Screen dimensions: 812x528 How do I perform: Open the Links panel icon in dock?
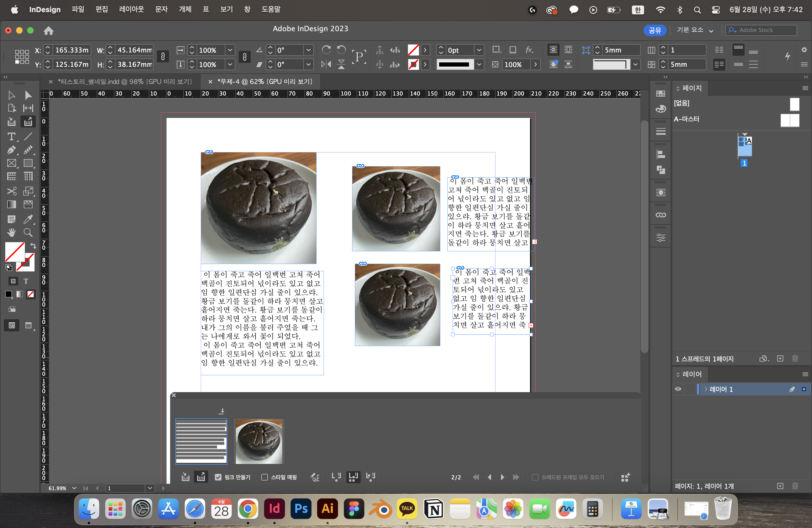(661, 215)
